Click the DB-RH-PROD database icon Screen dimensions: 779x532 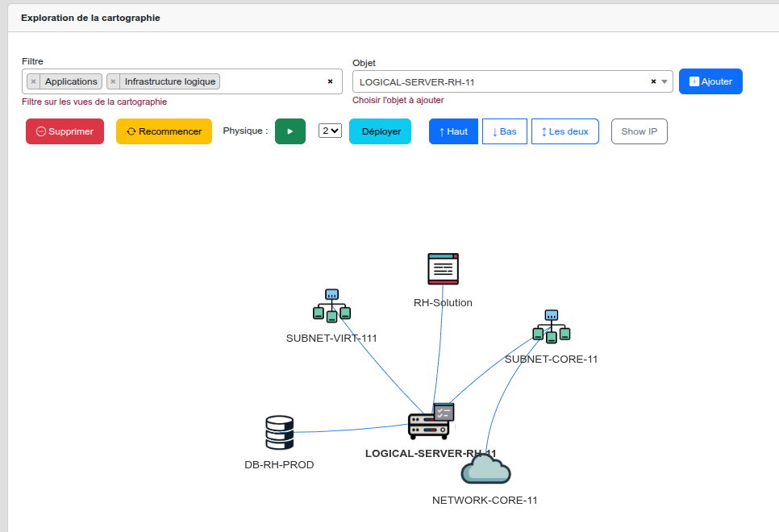point(280,433)
